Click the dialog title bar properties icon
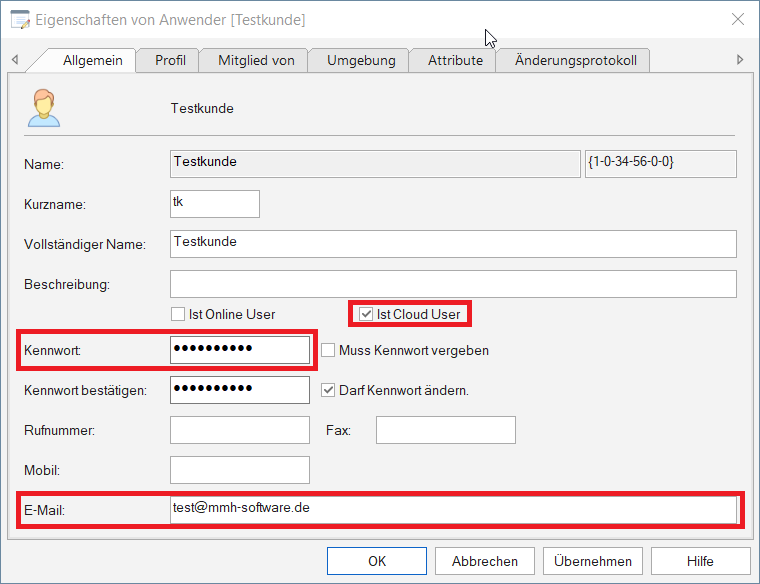The image size is (760, 584). coord(19,19)
